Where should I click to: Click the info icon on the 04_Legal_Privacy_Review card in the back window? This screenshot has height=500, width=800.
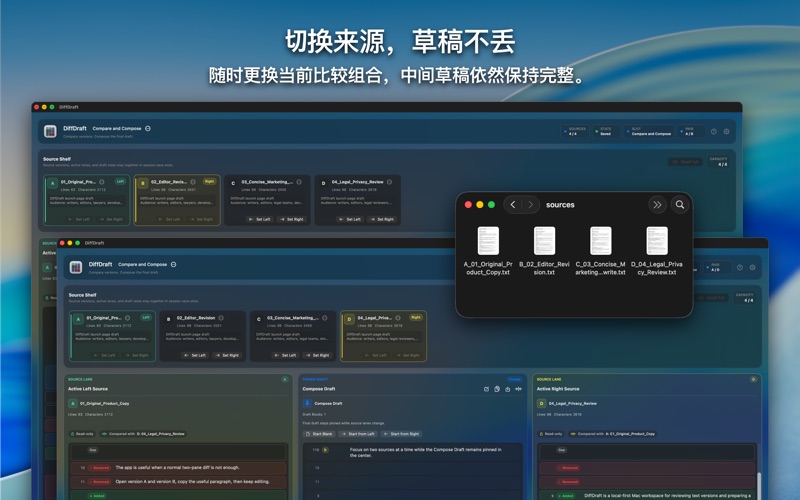click(389, 182)
